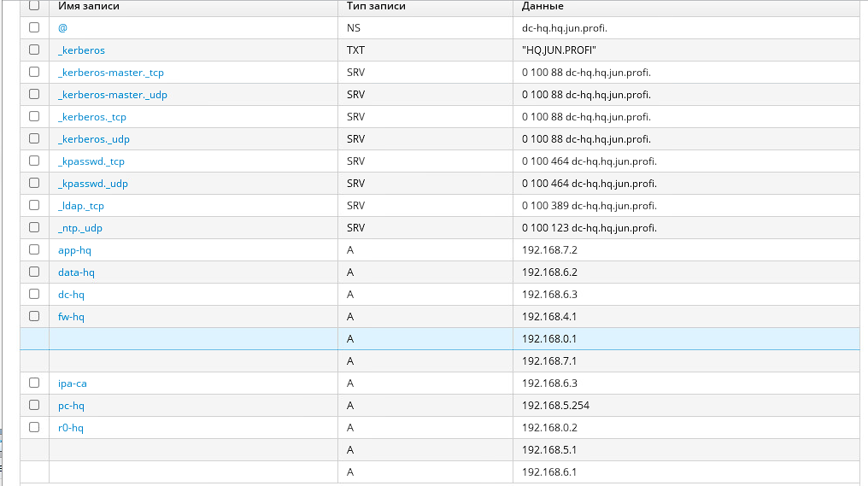The height and width of the screenshot is (486, 868).
Task: Mark the checkbox for the dc-hq record
Action: [x=34, y=294]
